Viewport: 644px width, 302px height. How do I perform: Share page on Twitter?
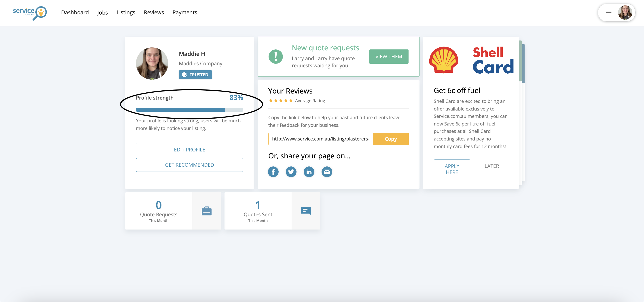(291, 172)
